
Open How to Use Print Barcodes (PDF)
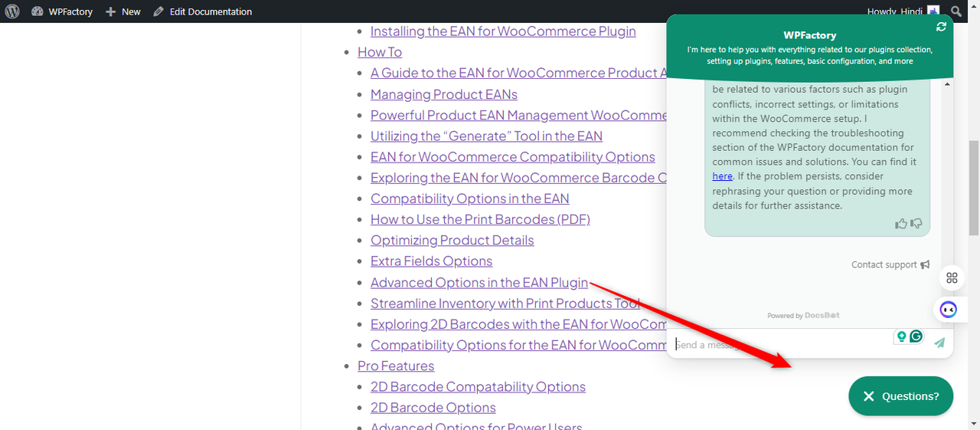pos(480,219)
